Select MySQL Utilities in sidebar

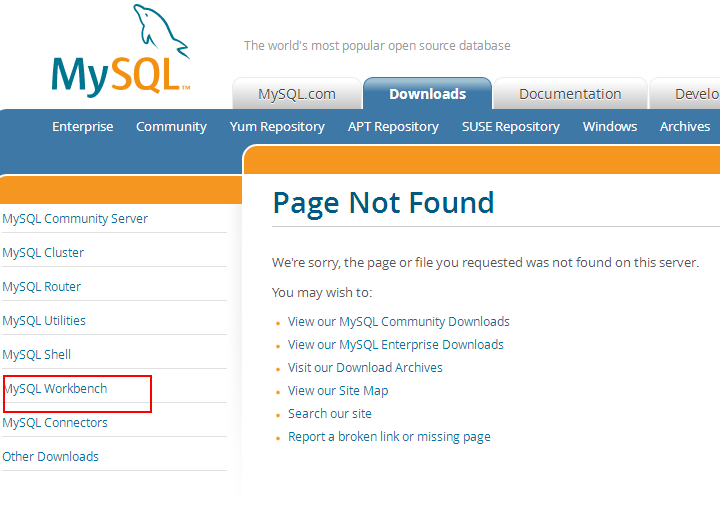44,320
